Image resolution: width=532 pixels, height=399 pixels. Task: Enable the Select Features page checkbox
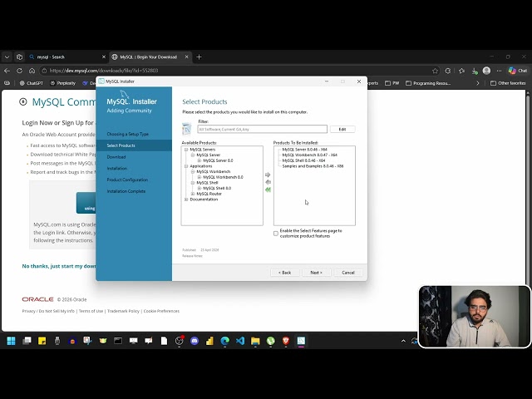(x=276, y=234)
